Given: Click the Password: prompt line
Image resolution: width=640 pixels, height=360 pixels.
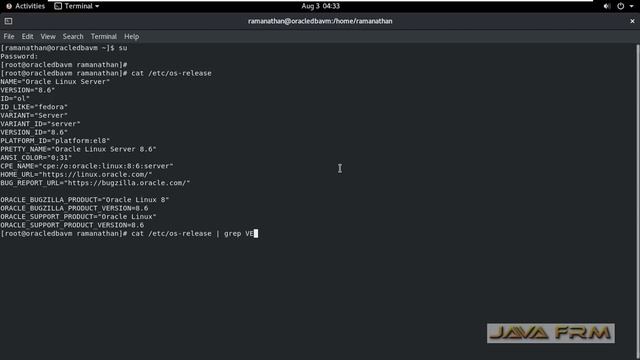Looking at the screenshot, I should pyautogui.click(x=19, y=56).
